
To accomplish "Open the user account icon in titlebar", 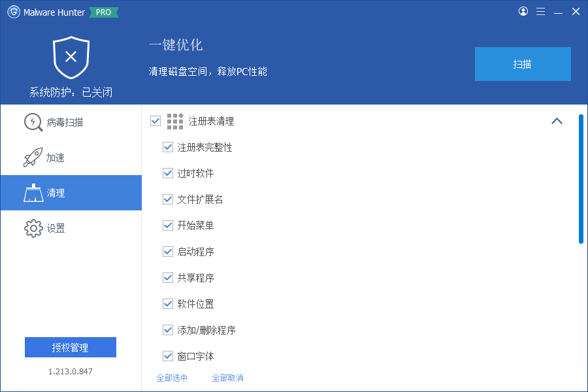I will click(523, 11).
